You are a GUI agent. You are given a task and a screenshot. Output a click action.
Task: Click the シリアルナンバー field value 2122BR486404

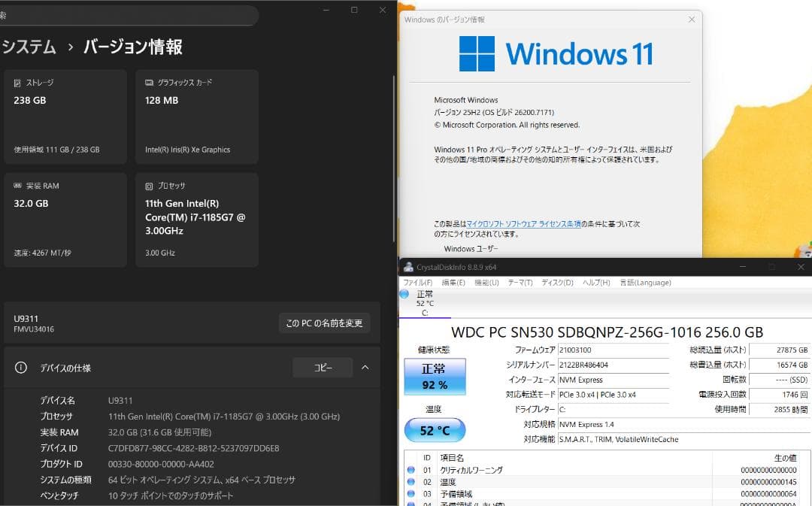[x=614, y=365]
